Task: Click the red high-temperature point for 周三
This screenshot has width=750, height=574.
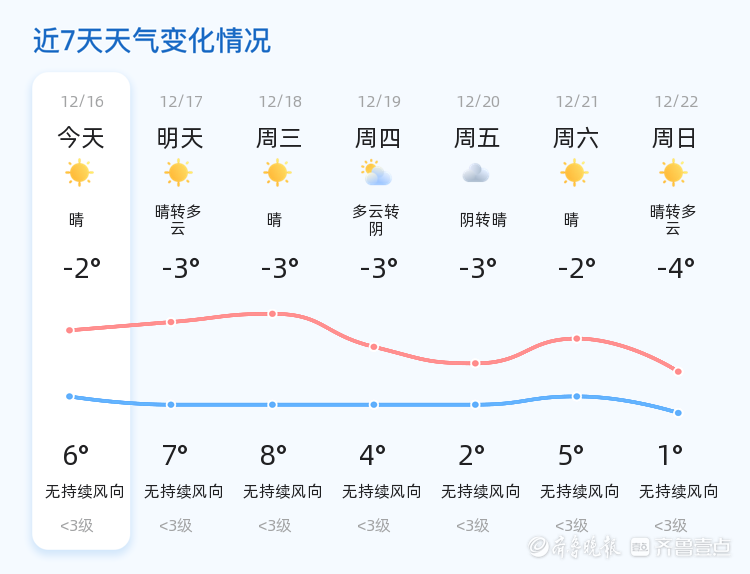Action: [272, 314]
